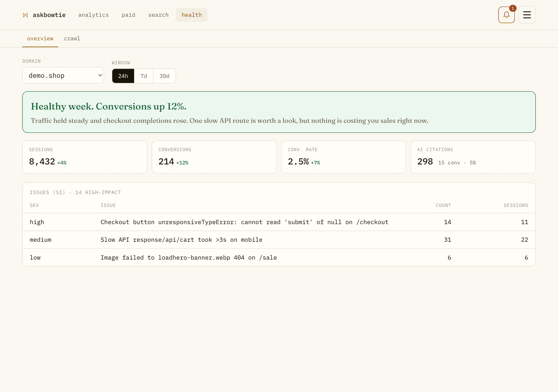This screenshot has height=392, width=558.
Task: Open the demo.shop domain dropdown
Action: click(63, 75)
